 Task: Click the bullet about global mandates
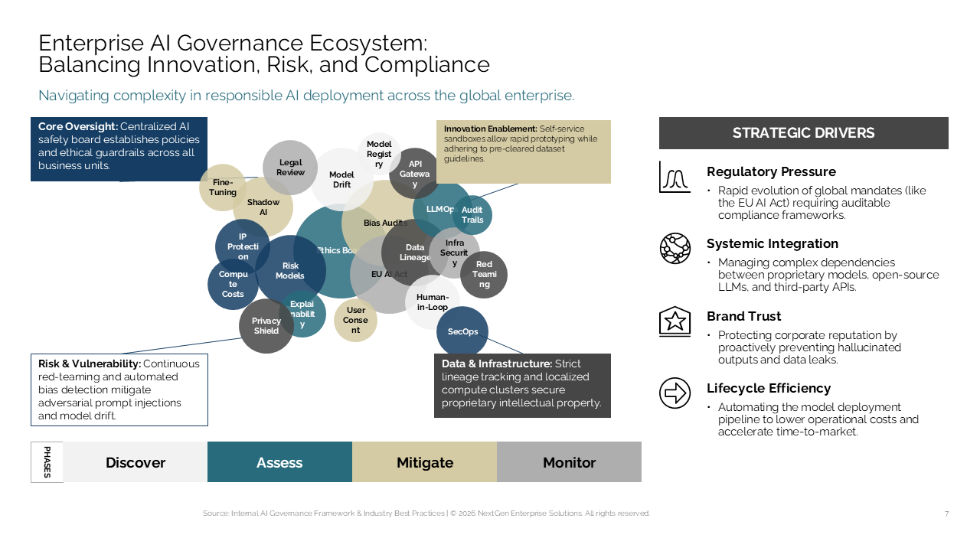click(816, 203)
